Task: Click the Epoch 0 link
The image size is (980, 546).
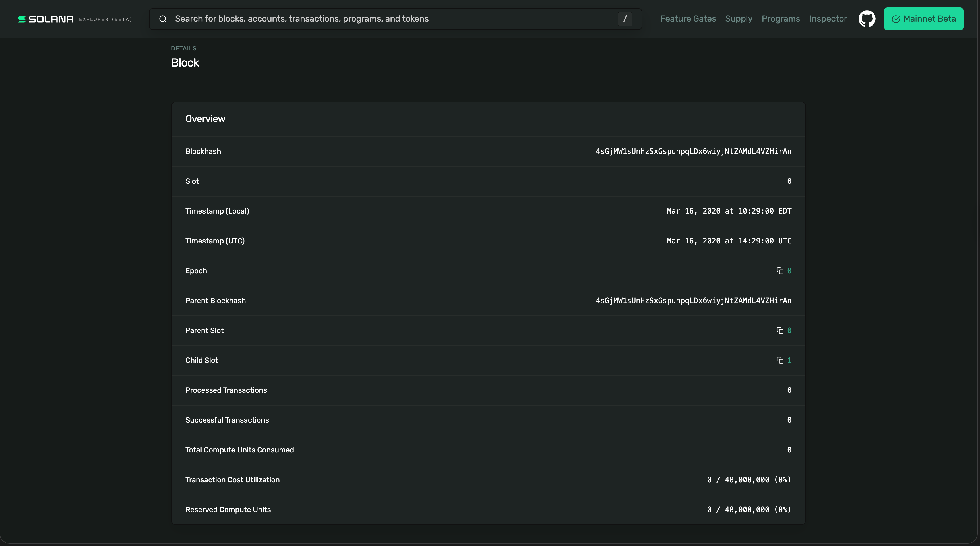Action: [x=789, y=271]
